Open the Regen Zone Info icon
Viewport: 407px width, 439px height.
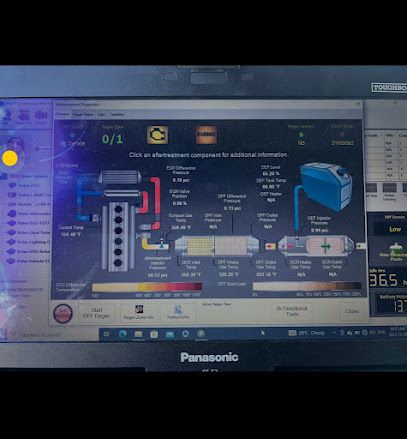[x=139, y=312]
